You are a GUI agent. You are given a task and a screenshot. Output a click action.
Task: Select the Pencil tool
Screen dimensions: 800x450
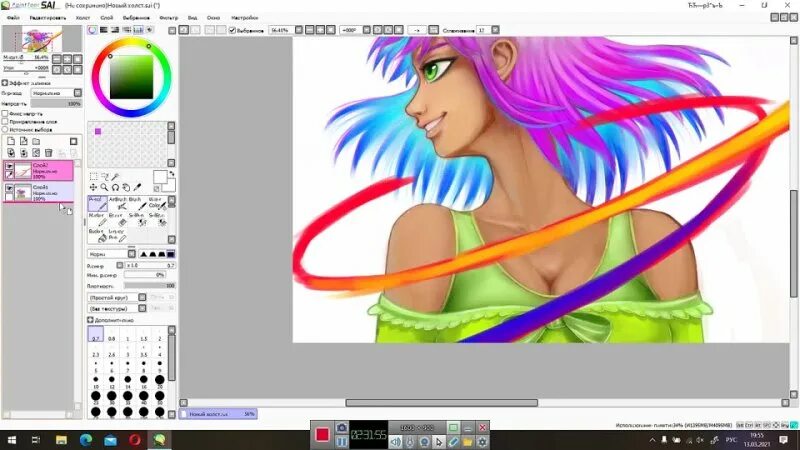97,203
